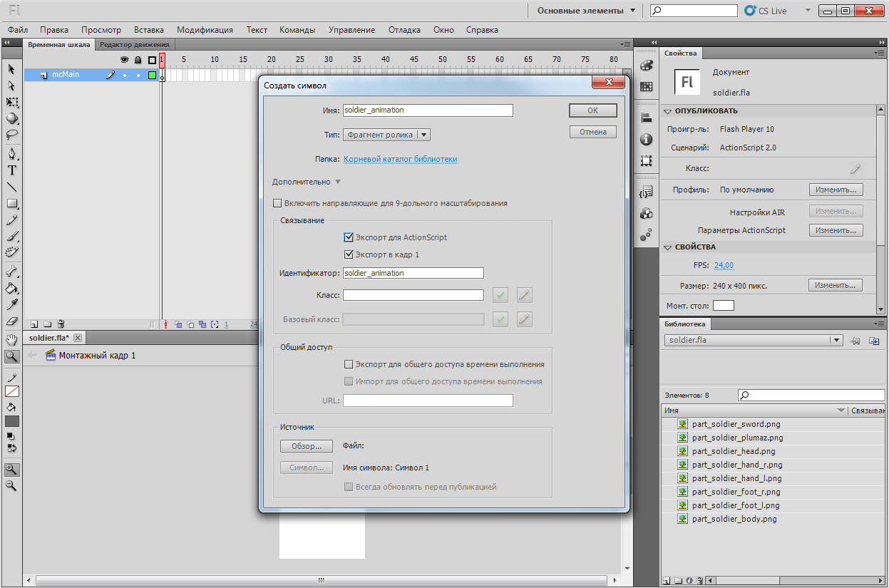The height and width of the screenshot is (588, 889).
Task: Collapse the Advanced (Дополнительно) section
Action: pyautogui.click(x=338, y=182)
